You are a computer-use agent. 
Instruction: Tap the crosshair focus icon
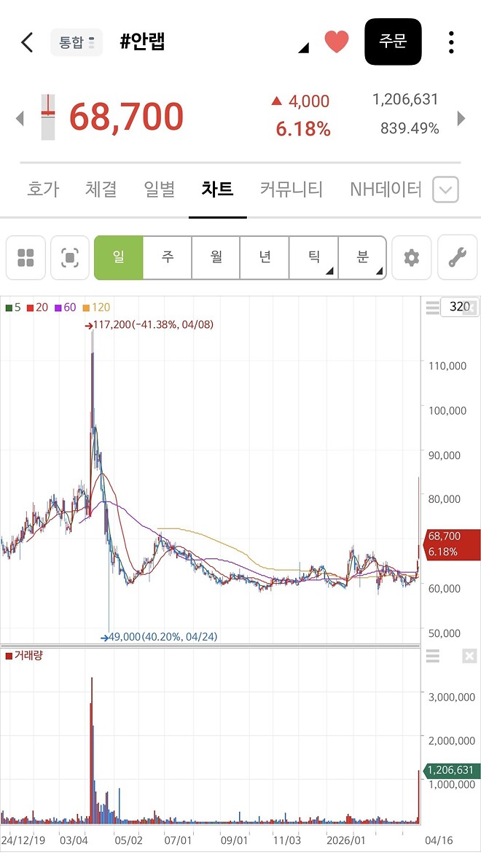tap(70, 257)
